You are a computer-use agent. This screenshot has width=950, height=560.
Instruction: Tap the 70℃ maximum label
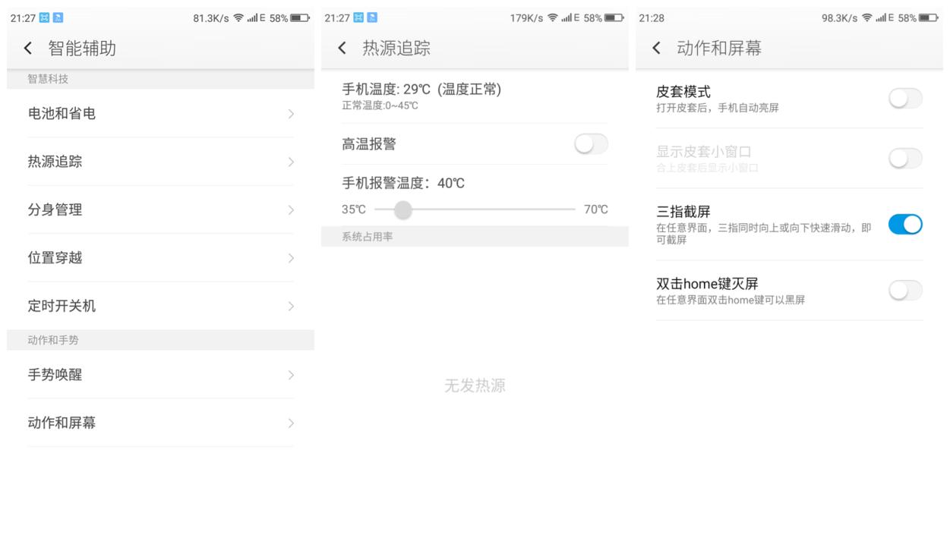(596, 210)
